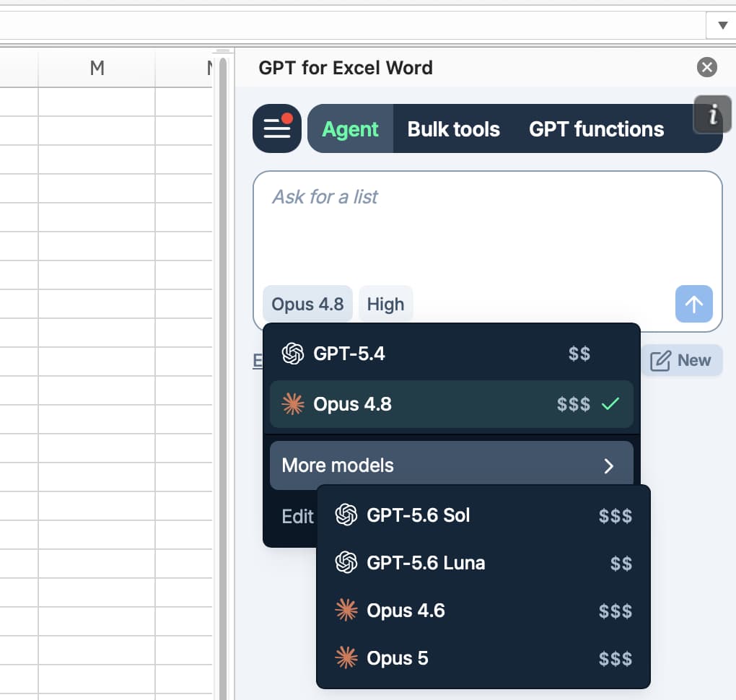Choose GPT-5.6 Luna model
Image resolution: width=736 pixels, height=700 pixels.
[x=483, y=562]
